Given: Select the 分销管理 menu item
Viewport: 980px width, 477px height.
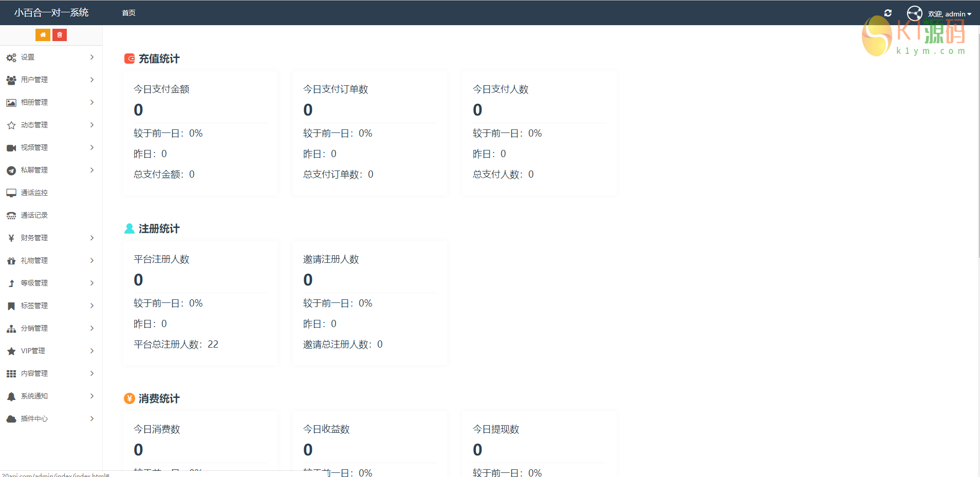Looking at the screenshot, I should [x=51, y=328].
